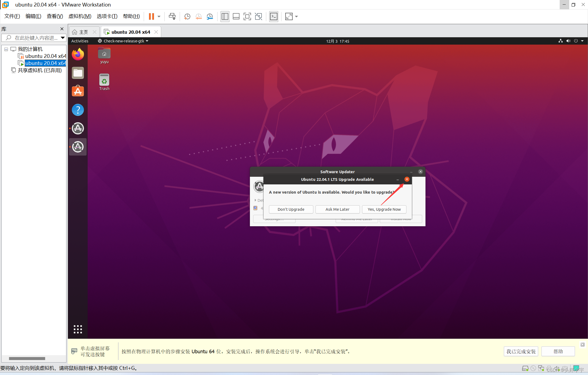Revert to the previous snapshot
The image size is (588, 375).
point(198,17)
